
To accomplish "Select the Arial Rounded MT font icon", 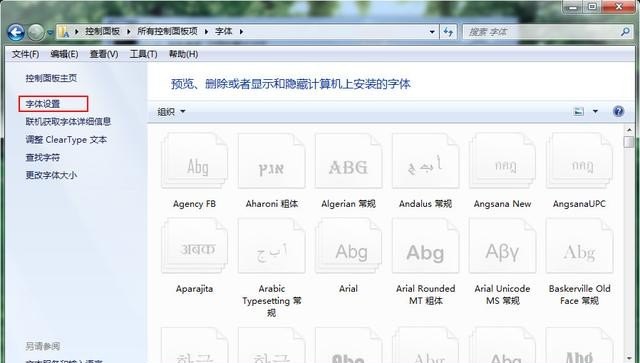I will click(425, 245).
